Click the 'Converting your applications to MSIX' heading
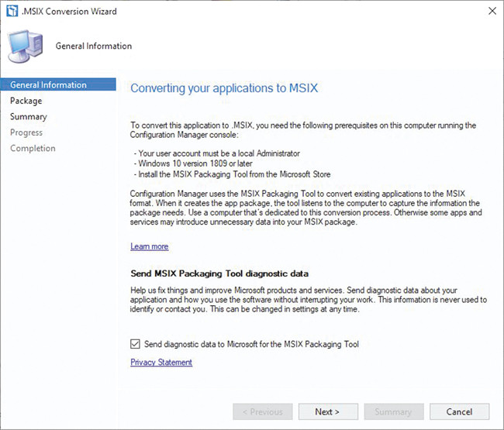The image size is (504, 430). (224, 88)
